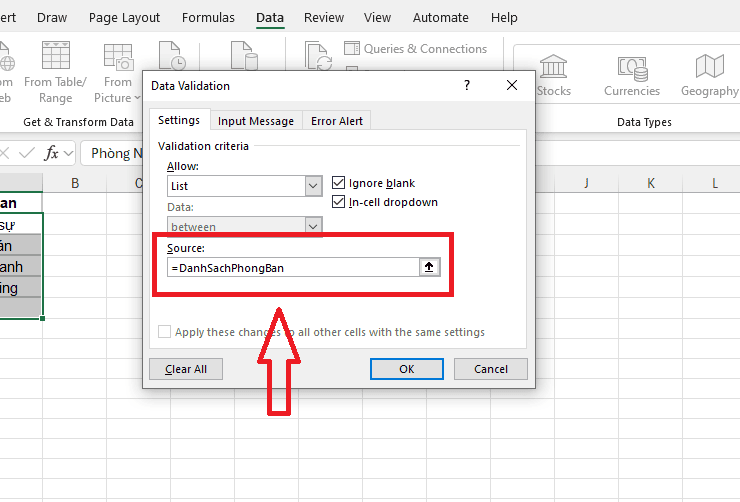Screen dimensions: 740x502
Task: Expand the Data between dropdown
Action: click(313, 226)
